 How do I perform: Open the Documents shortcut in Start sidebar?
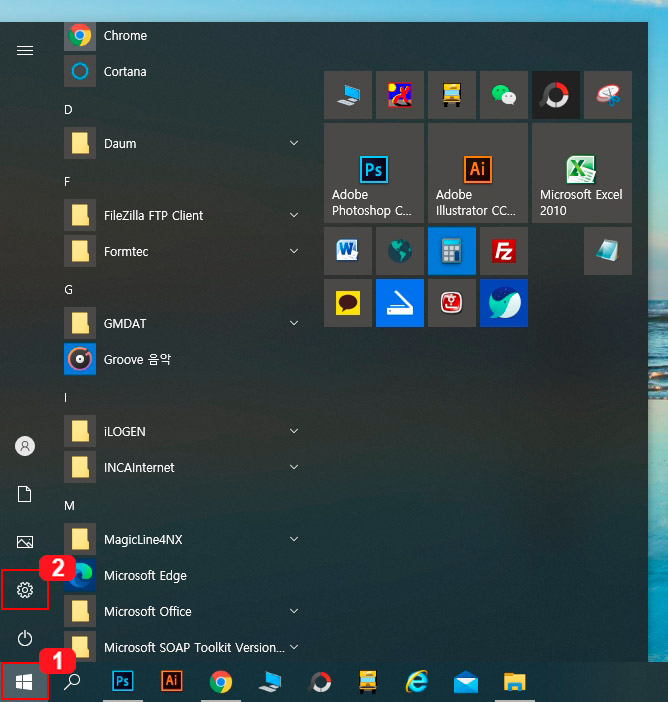pyautogui.click(x=25, y=494)
